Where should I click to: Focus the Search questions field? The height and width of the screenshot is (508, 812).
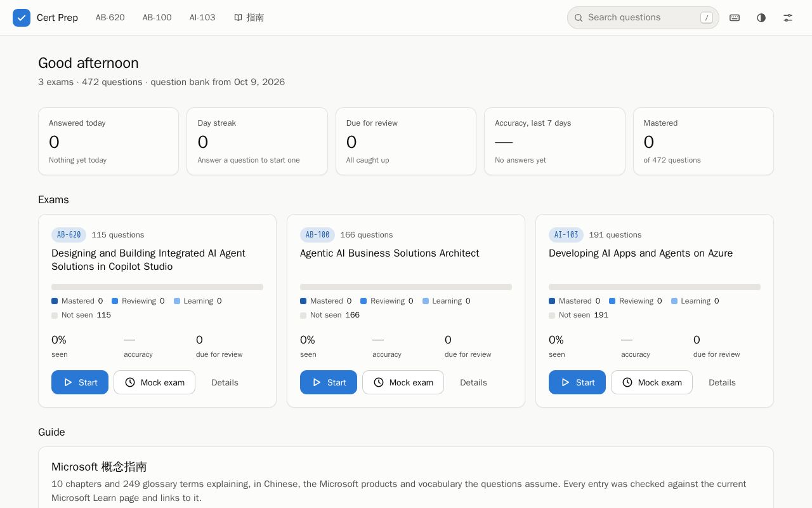pos(643,18)
